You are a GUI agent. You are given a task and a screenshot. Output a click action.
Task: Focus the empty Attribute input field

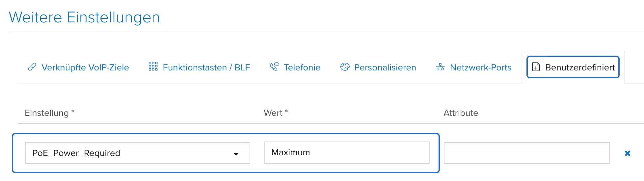pos(526,153)
